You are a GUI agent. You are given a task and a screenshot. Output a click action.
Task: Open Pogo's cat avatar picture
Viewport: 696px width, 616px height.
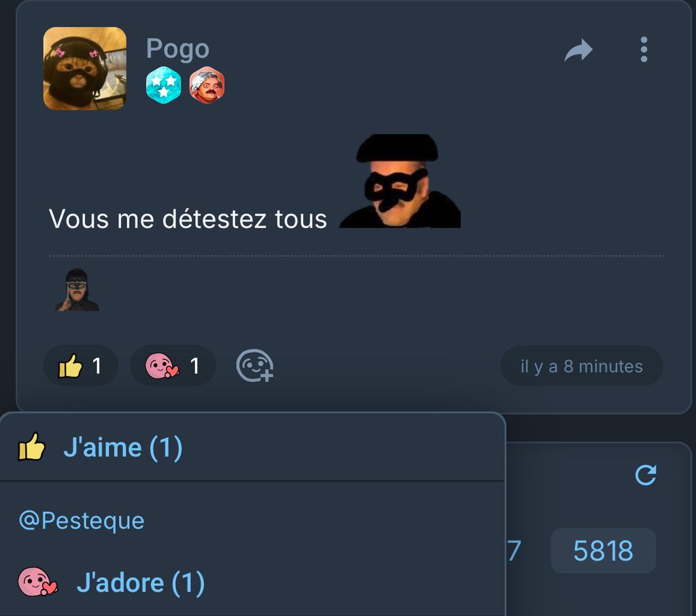(85, 69)
